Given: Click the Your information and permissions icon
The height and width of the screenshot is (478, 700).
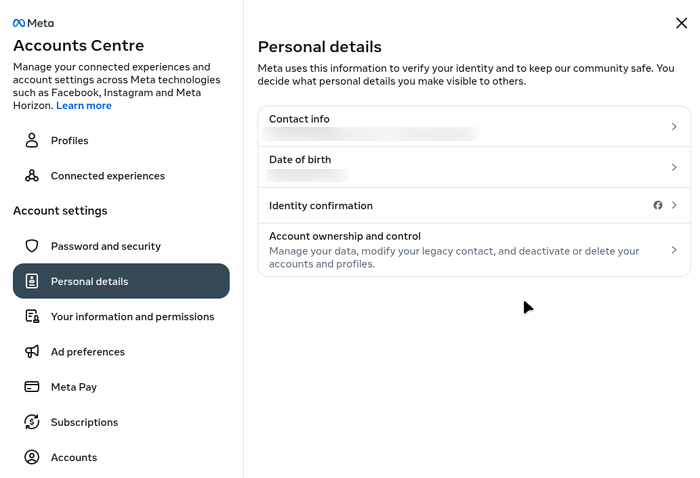Looking at the screenshot, I should pyautogui.click(x=32, y=317).
